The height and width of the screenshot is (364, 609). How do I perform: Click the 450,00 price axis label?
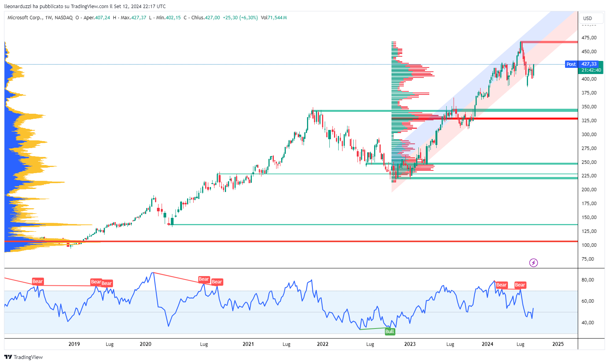click(589, 51)
